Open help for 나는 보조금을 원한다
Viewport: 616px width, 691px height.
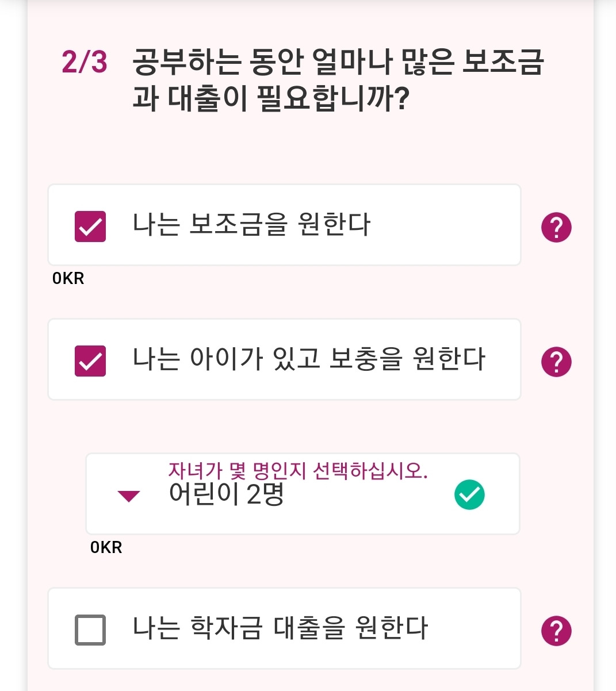(x=556, y=227)
